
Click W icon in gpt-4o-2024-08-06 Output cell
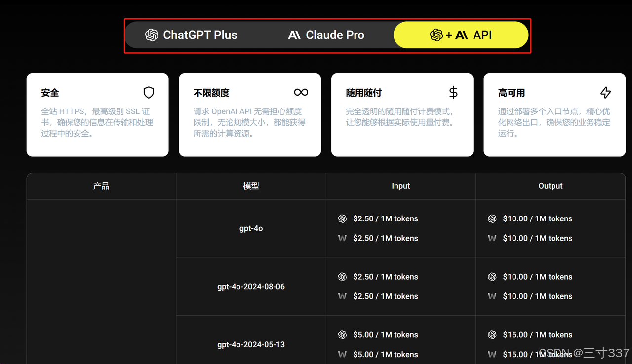[492, 296]
